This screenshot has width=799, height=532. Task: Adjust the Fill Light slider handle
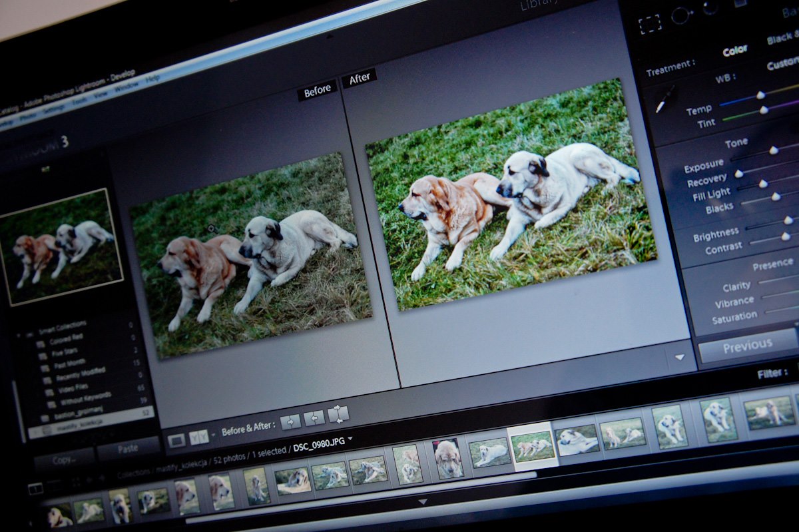tap(763, 184)
